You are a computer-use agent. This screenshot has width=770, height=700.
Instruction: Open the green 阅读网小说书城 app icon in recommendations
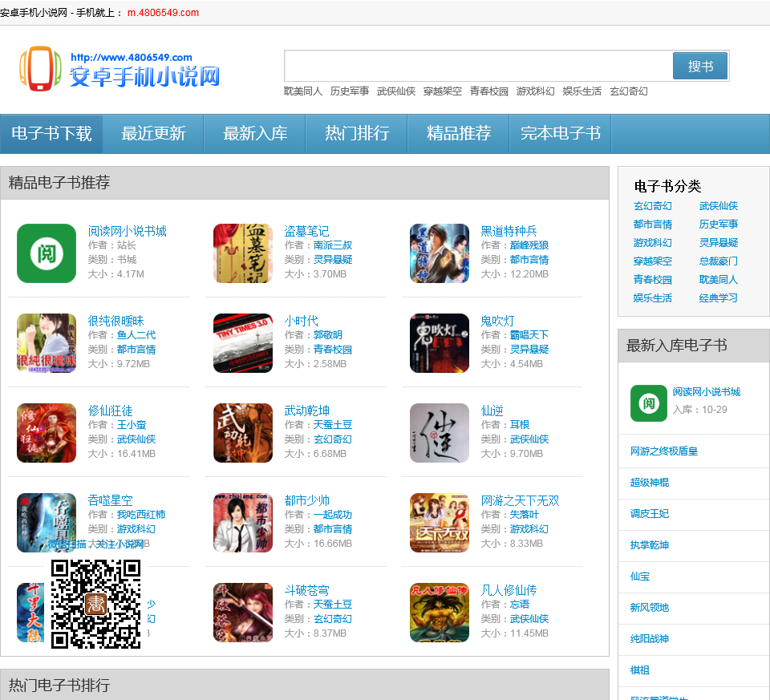pos(47,253)
